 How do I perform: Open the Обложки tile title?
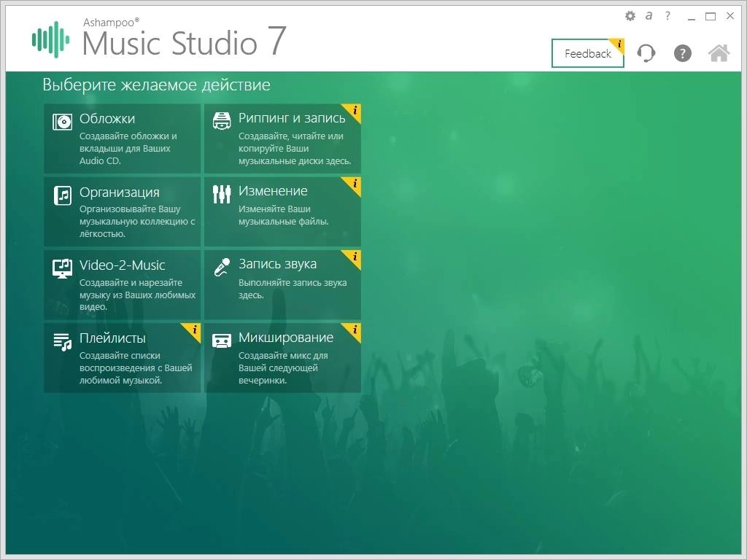click(107, 119)
